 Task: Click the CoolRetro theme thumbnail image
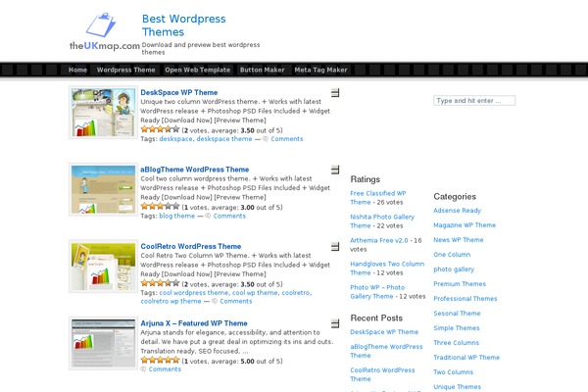[x=103, y=267]
